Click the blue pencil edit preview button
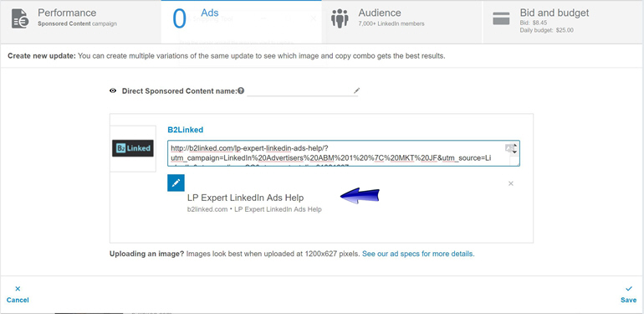Viewport: 644px width, 314px height. tap(176, 183)
